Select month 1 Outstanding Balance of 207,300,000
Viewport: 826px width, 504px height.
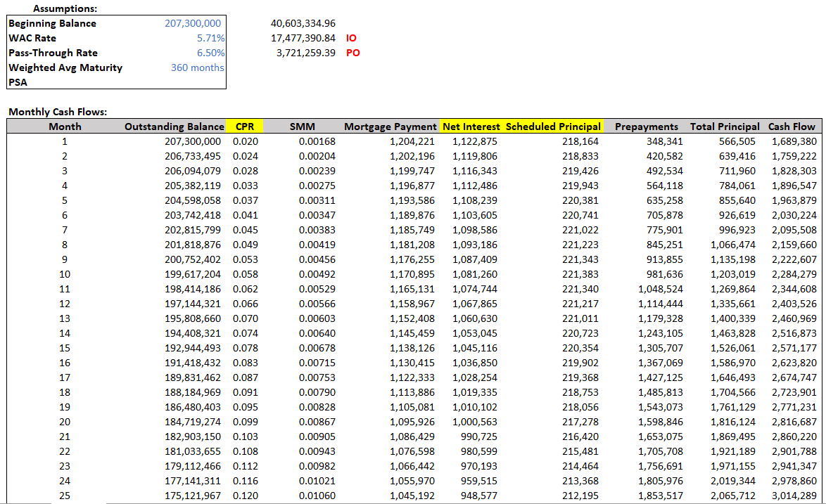[193, 141]
